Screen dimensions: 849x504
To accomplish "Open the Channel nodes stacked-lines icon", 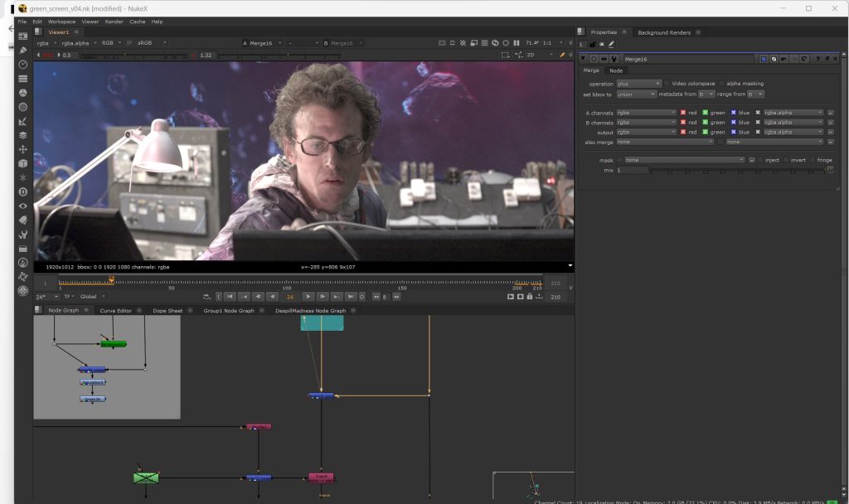I will point(22,79).
